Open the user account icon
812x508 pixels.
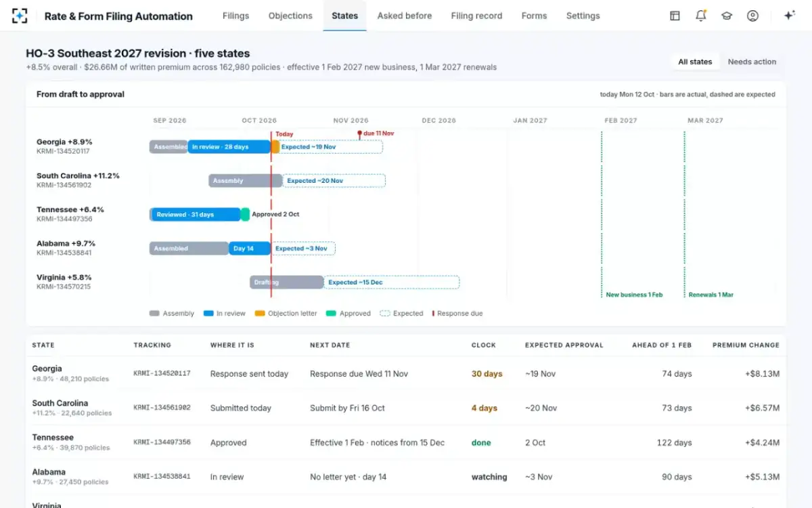tap(752, 16)
